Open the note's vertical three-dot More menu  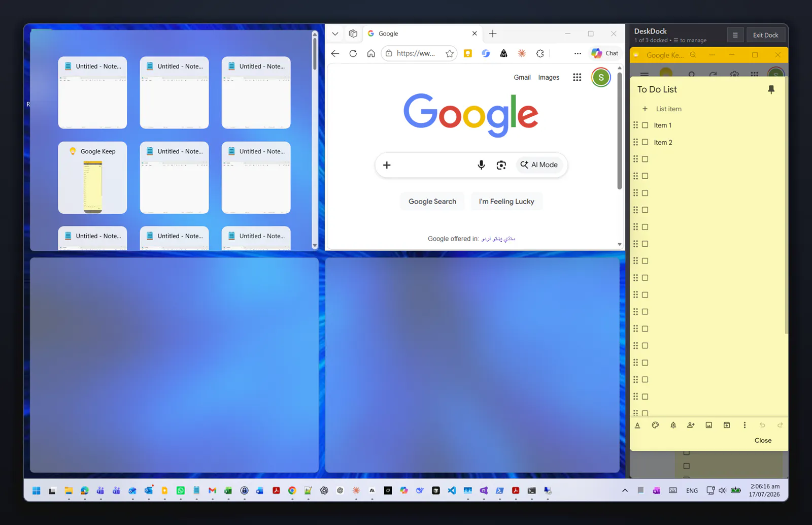pos(745,425)
